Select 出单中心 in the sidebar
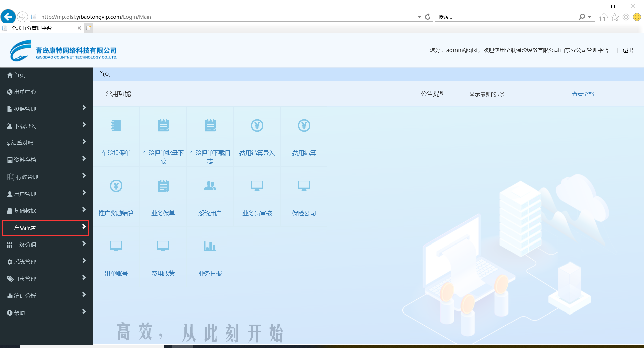644x348 pixels. pyautogui.click(x=25, y=92)
